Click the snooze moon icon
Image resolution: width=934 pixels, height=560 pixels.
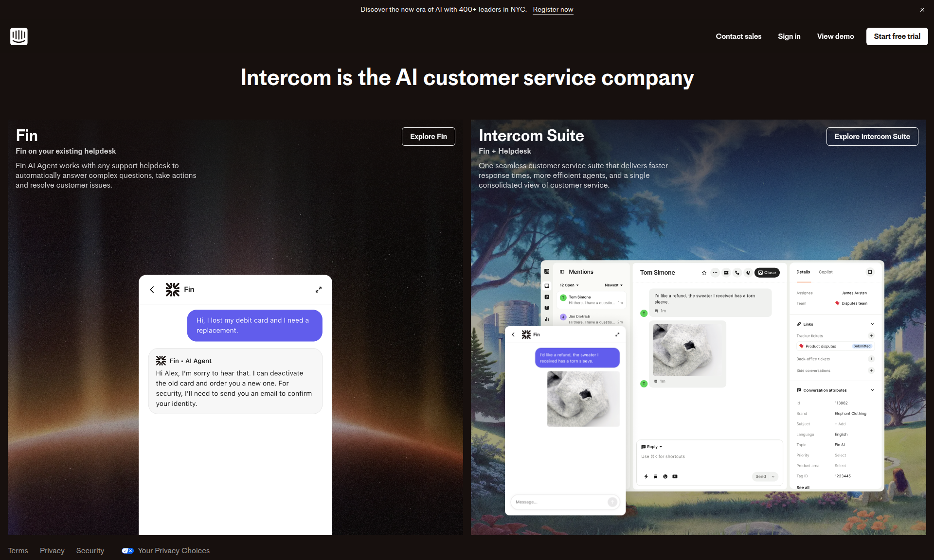tap(749, 273)
